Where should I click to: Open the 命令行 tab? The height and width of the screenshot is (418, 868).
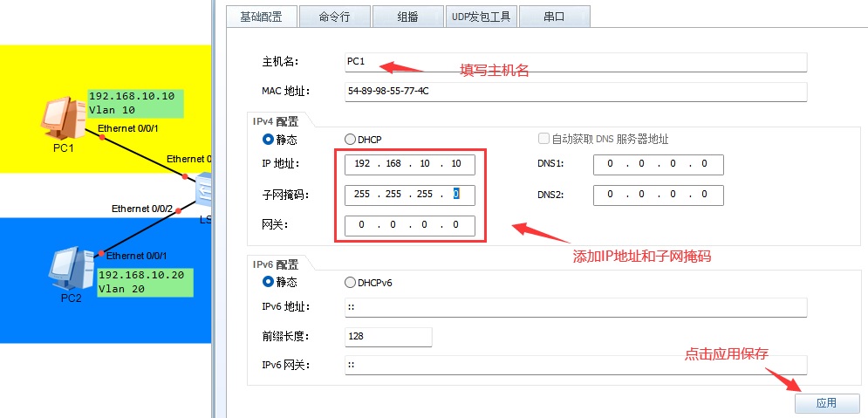(x=335, y=17)
